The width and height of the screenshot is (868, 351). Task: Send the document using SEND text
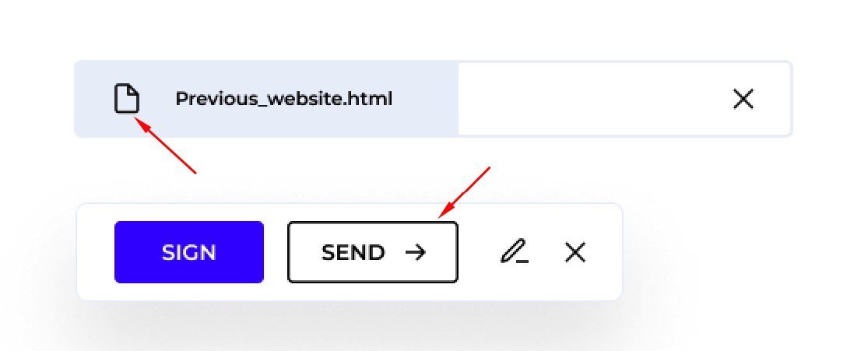(353, 252)
